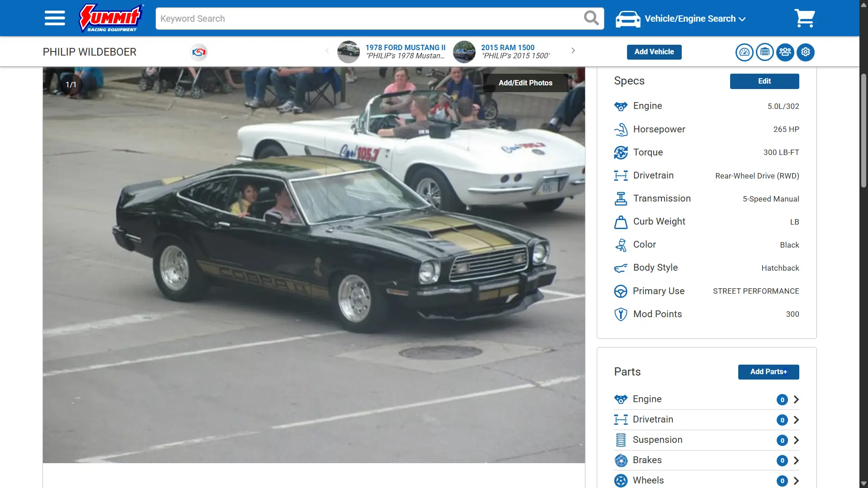The height and width of the screenshot is (488, 868).
Task: Click the Add Vehicle button
Action: click(654, 52)
